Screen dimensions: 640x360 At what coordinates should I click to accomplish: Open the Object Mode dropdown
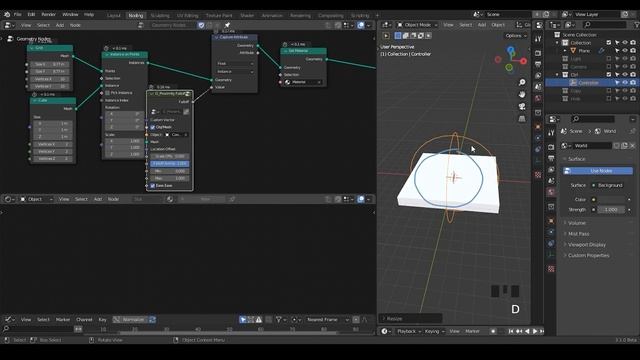pyautogui.click(x=417, y=25)
